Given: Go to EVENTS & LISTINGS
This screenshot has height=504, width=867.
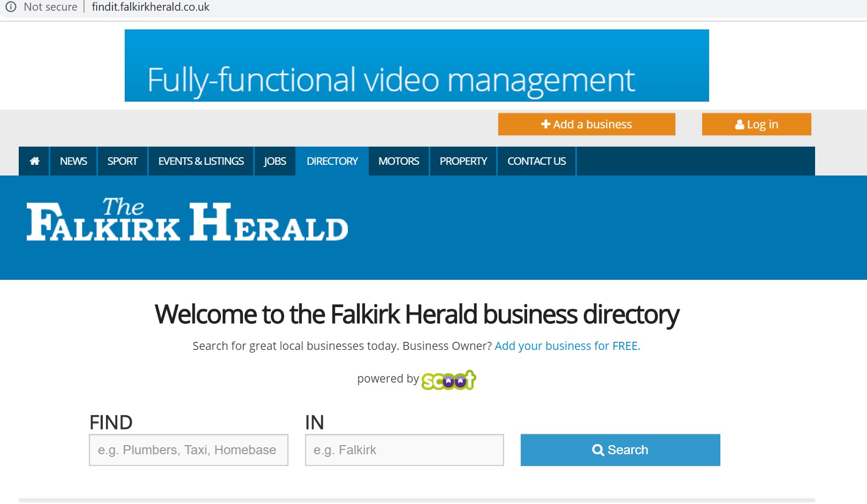Looking at the screenshot, I should click(201, 161).
